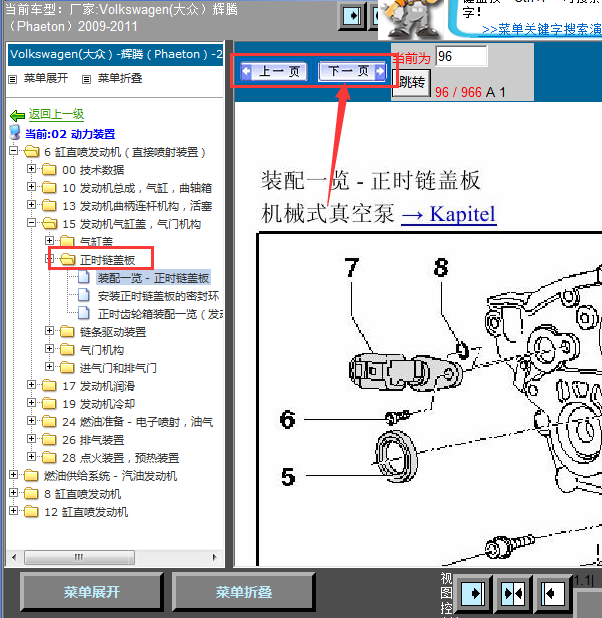Viewport: 602px width, 618px height.
Task: Expand the 17 发动机润滑 folder
Action: click(x=31, y=385)
